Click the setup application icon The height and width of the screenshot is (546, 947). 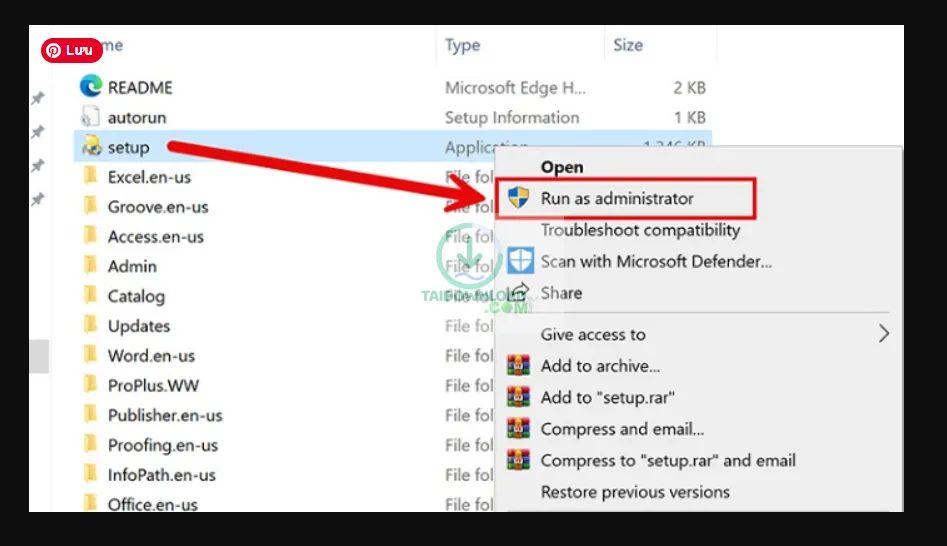[91, 147]
